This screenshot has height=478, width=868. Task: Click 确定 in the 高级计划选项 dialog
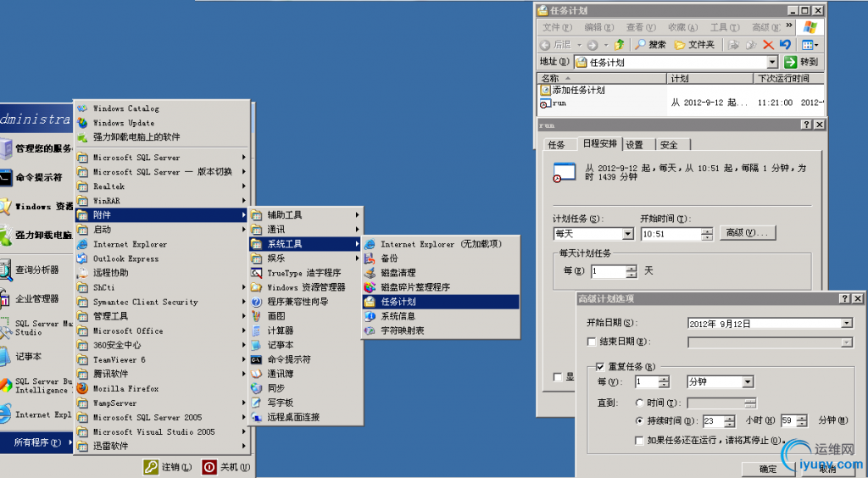[768, 470]
